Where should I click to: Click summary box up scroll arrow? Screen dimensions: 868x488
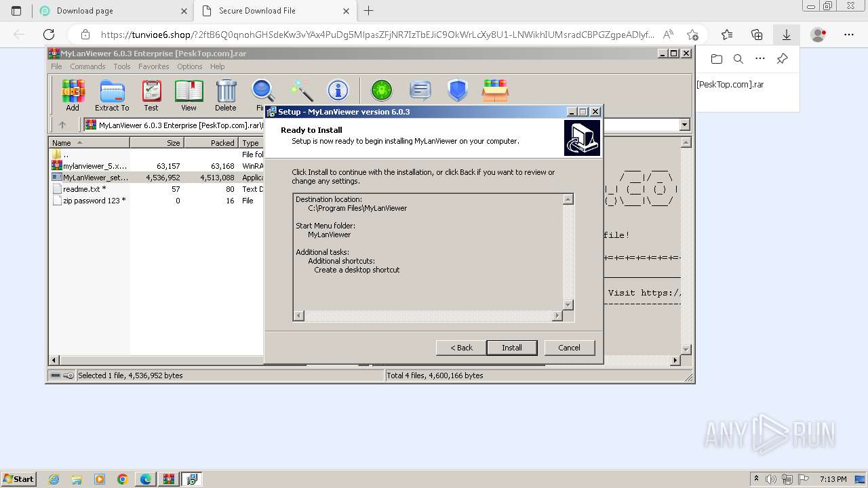click(568, 199)
